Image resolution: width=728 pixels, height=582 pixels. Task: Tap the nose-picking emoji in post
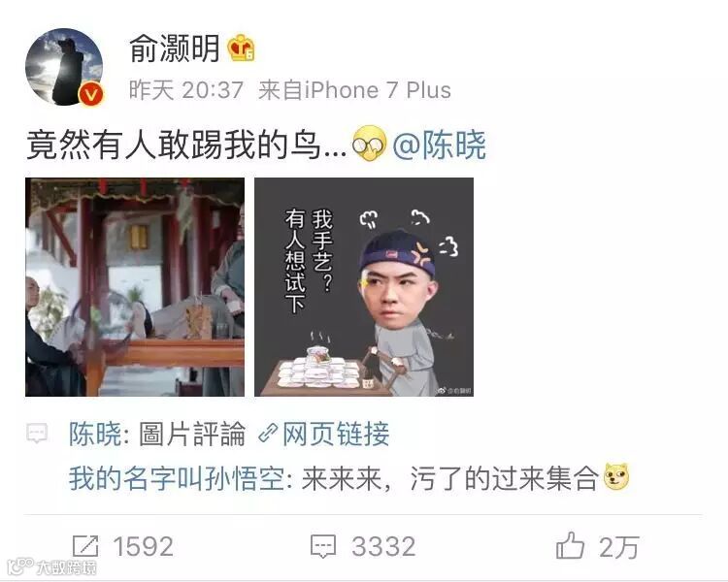tap(369, 144)
